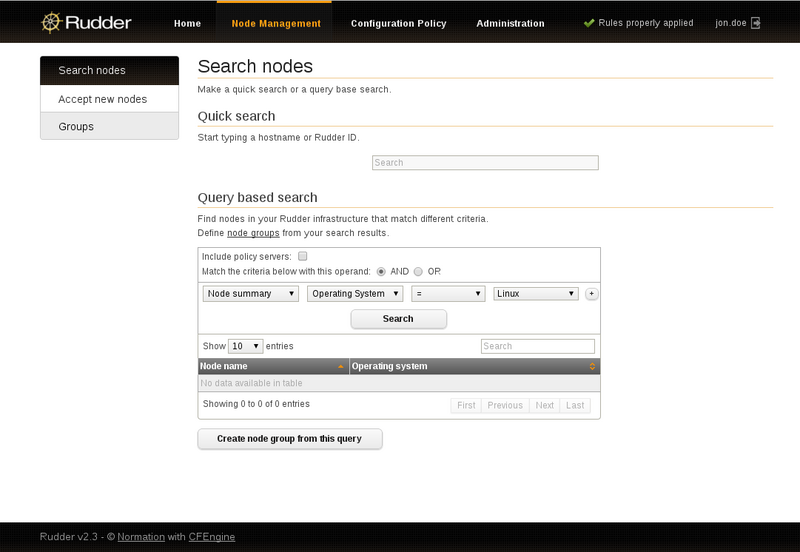
Task: Open the Administration tab
Action: [510, 23]
